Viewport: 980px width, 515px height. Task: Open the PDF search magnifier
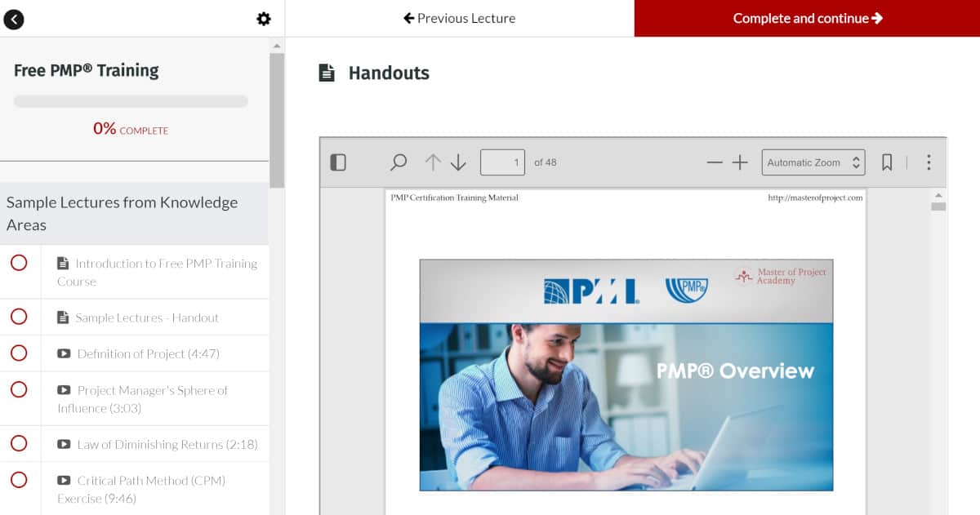399,162
